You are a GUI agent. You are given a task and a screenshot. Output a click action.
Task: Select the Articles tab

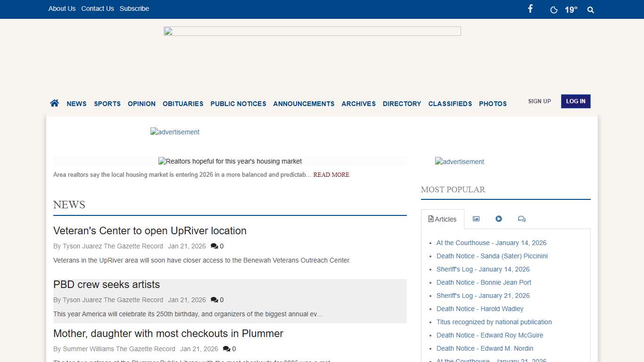click(x=442, y=219)
